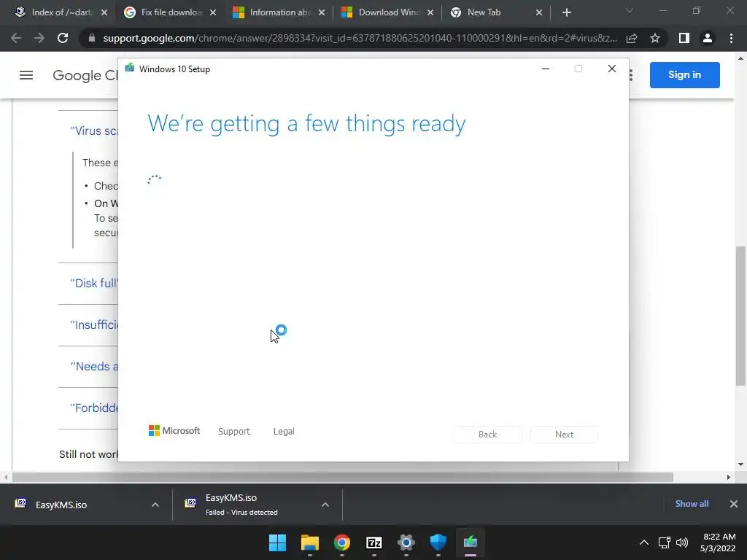Open first EasyKMS.iso download item
Viewport: 747px width, 560px height.
tap(61, 505)
